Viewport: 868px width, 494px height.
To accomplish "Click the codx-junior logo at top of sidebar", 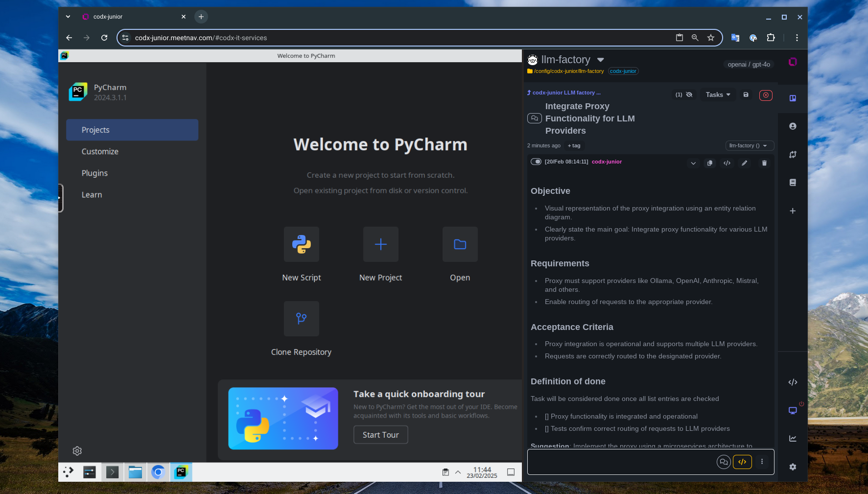I will click(793, 62).
